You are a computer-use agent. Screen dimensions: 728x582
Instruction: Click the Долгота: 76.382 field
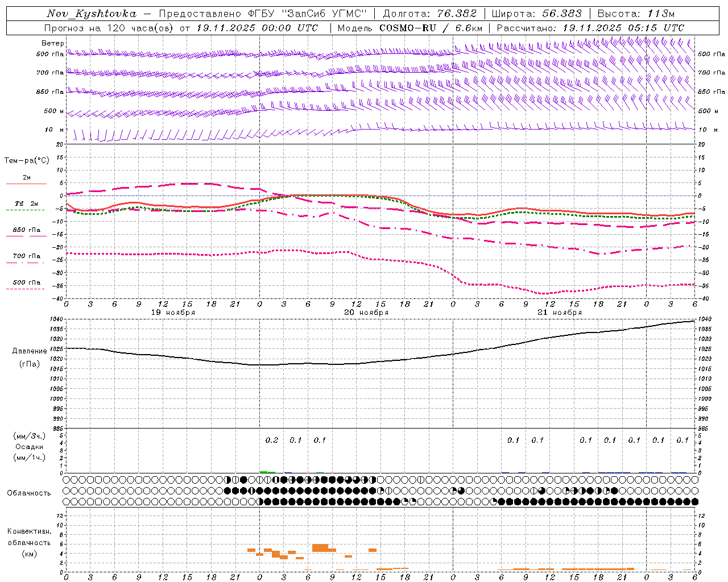pos(429,14)
